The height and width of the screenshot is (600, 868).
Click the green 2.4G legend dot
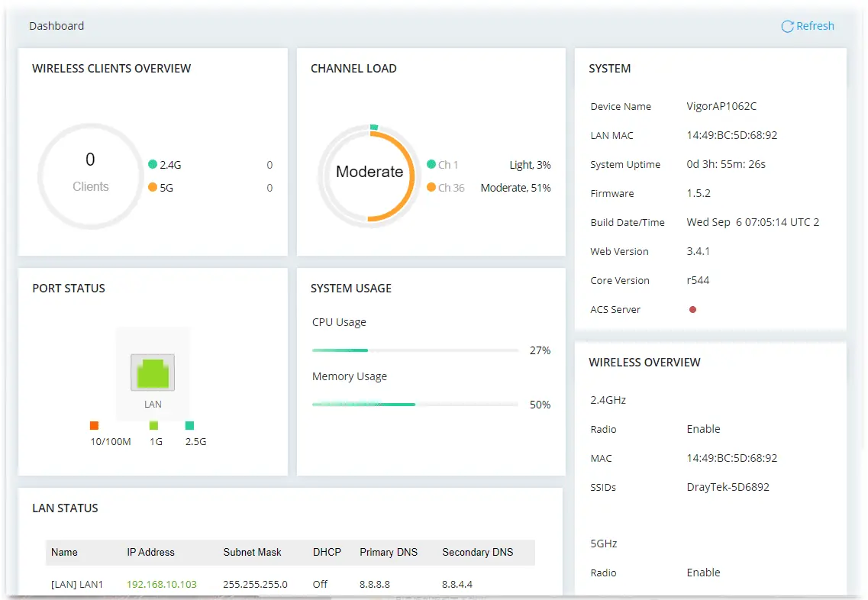tap(153, 164)
